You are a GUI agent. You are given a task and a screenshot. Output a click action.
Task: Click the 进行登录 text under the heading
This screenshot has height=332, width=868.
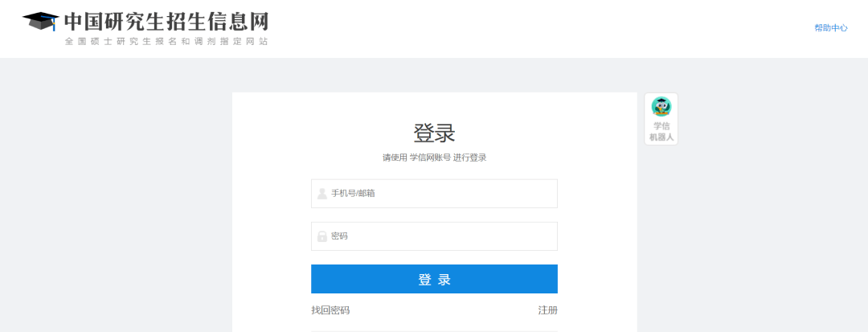coord(469,158)
